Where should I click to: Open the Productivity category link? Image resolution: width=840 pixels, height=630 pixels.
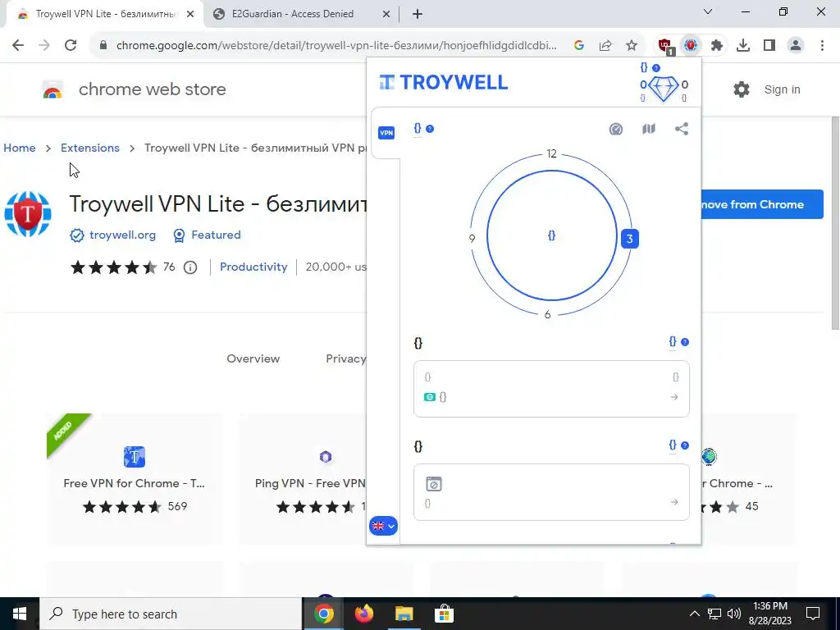tap(253, 267)
